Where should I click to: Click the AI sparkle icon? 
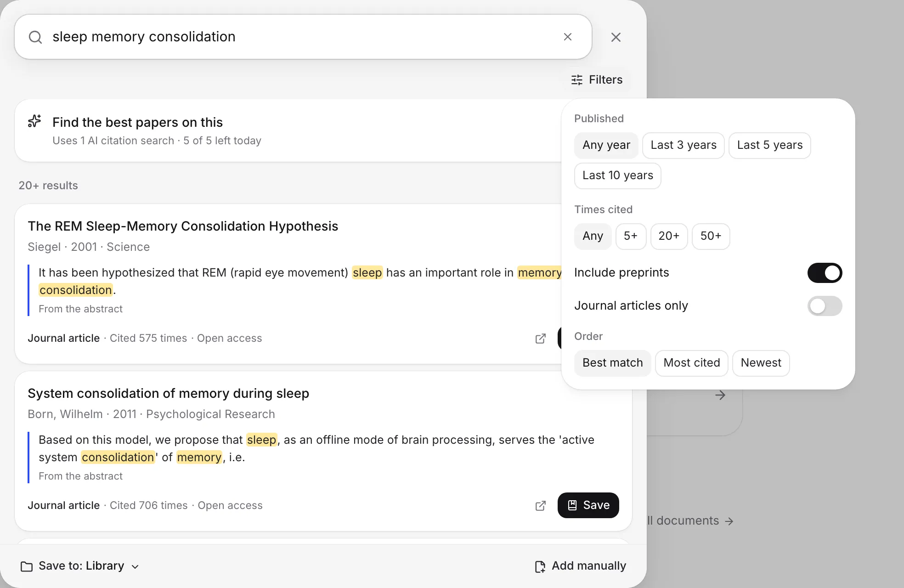pyautogui.click(x=34, y=121)
